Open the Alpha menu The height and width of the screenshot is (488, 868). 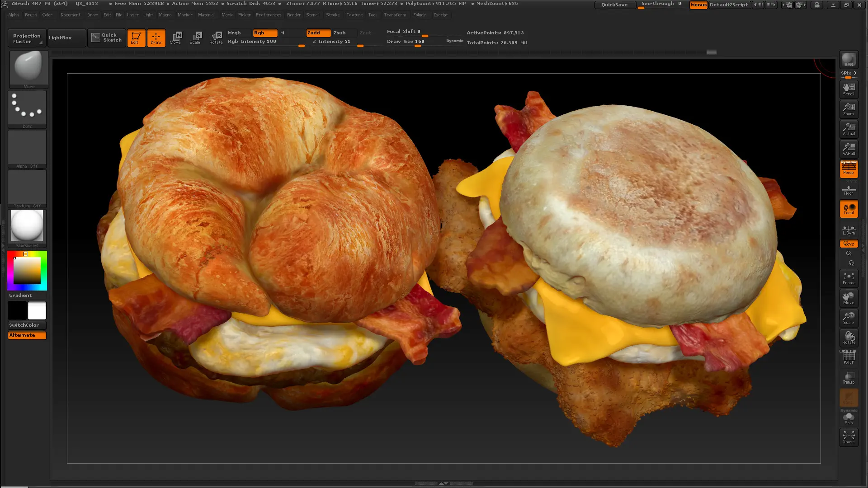point(14,15)
